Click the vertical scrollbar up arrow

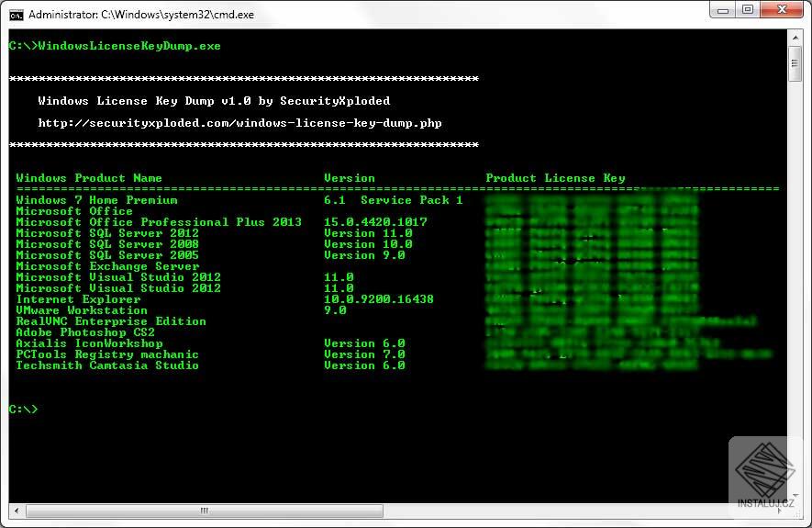tap(795, 38)
